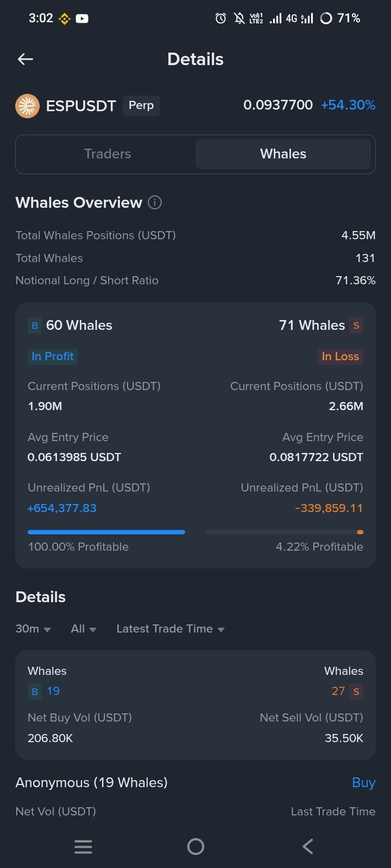Image resolution: width=391 pixels, height=868 pixels.
Task: Tap the blue Buy link
Action: coord(364,783)
